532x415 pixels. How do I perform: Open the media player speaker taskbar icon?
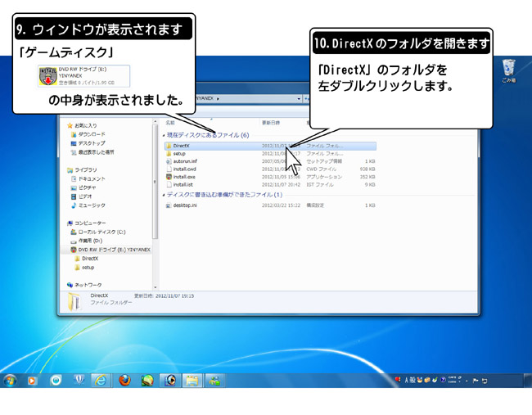coord(170,381)
